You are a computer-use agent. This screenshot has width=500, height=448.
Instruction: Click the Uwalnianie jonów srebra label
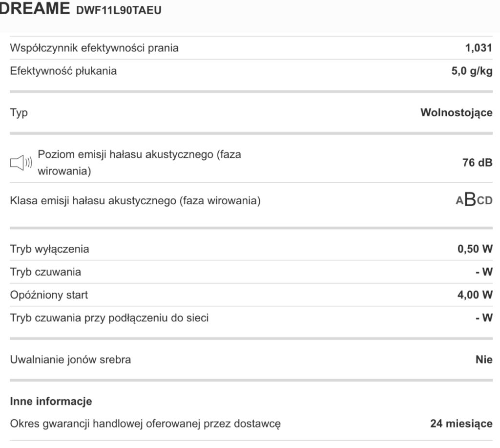(x=70, y=360)
